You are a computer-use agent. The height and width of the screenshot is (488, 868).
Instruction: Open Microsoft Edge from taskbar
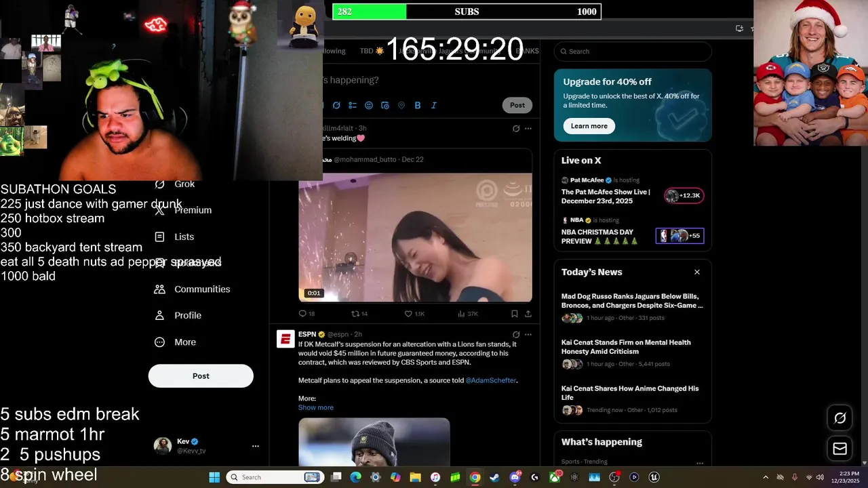pyautogui.click(x=355, y=477)
